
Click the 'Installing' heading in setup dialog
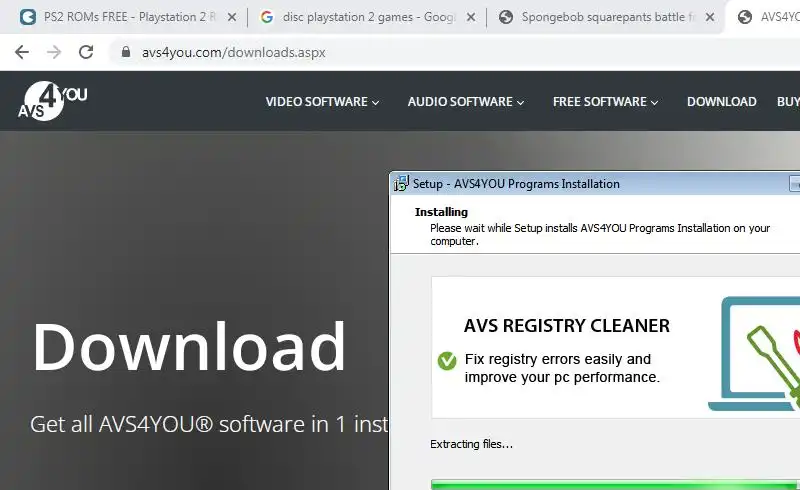coord(441,212)
